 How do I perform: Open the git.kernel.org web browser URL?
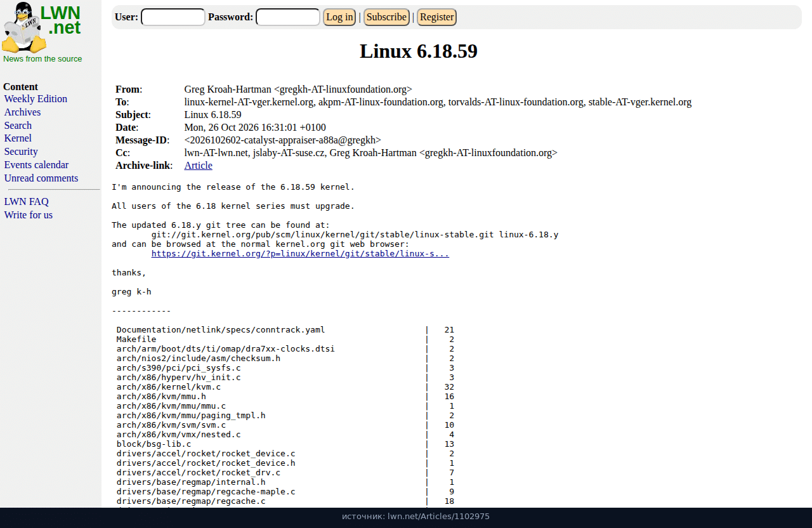click(300, 254)
